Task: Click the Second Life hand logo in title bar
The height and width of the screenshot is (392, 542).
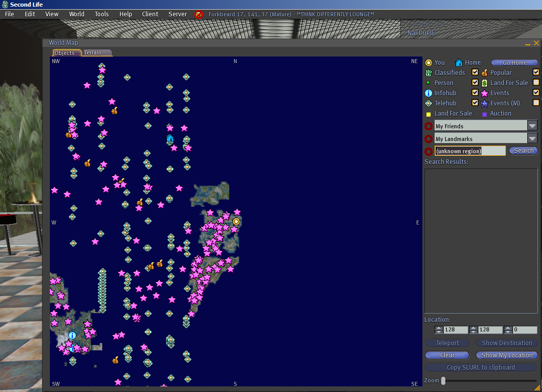Action: coord(5,5)
